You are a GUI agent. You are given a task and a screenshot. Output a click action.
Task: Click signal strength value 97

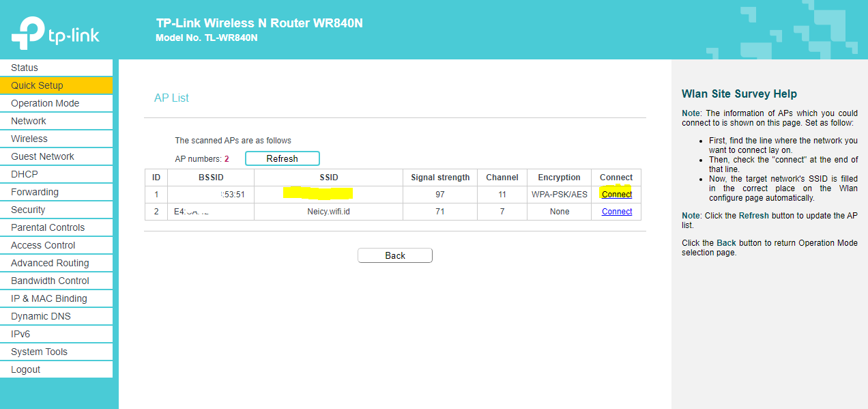coord(440,195)
